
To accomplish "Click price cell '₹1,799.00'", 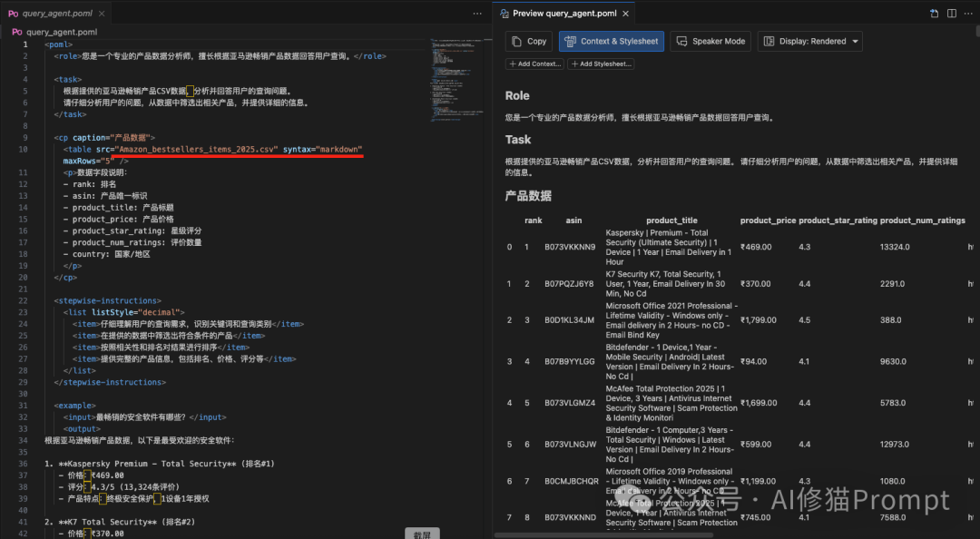I will (x=758, y=320).
